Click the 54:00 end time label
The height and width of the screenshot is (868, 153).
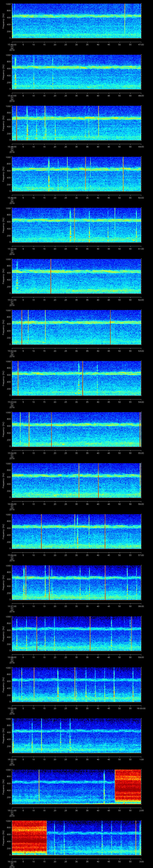pos(141,402)
